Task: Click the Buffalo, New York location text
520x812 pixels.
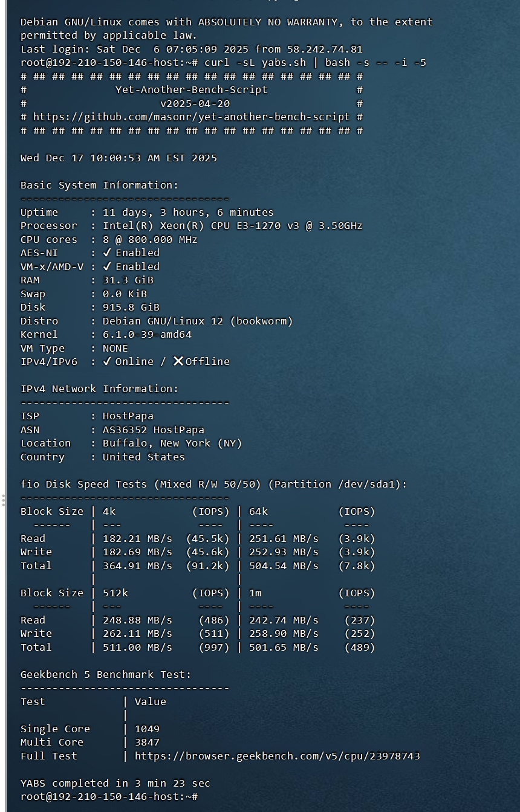Action: click(172, 443)
